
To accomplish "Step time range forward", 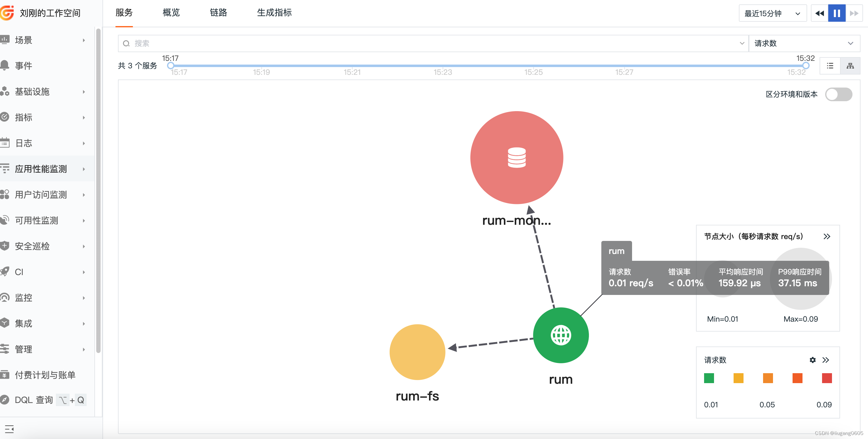I will click(854, 13).
